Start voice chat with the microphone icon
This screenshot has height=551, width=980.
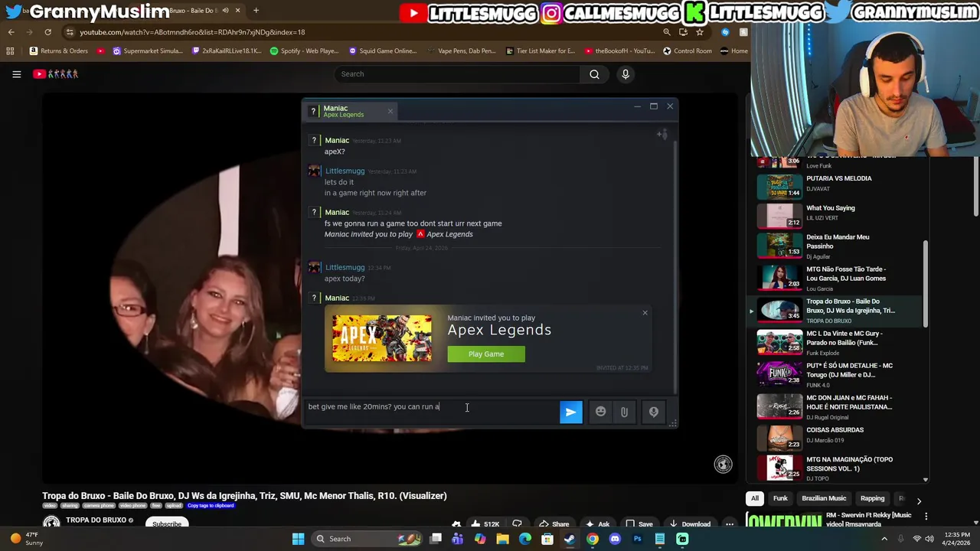point(653,412)
